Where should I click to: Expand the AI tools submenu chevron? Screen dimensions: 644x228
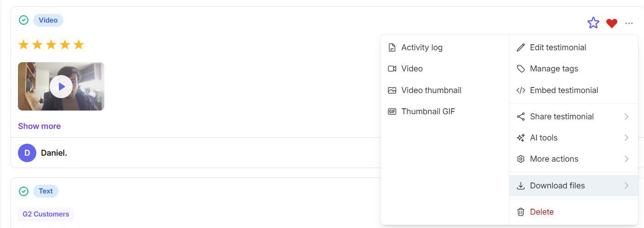click(627, 138)
